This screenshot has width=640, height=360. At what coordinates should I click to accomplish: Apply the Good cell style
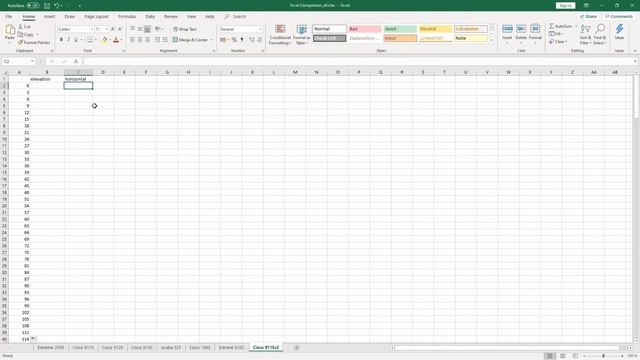400,29
